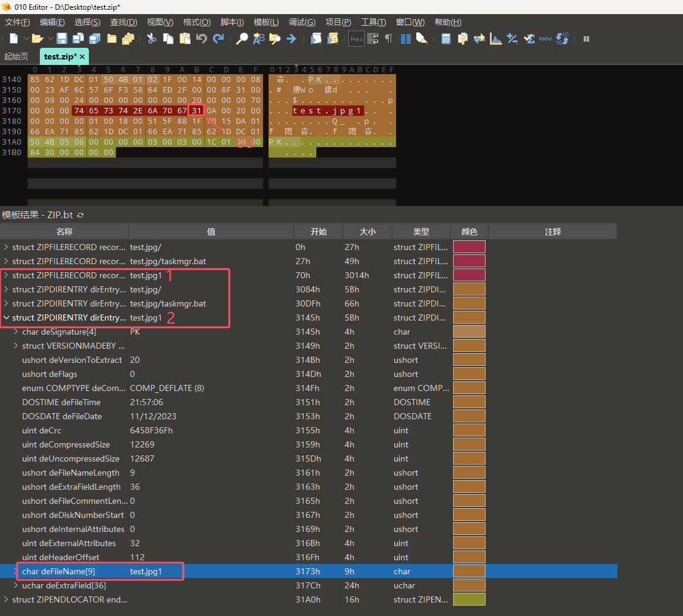Click the Goto arrow icon
This screenshot has width=683, height=616.
291,39
